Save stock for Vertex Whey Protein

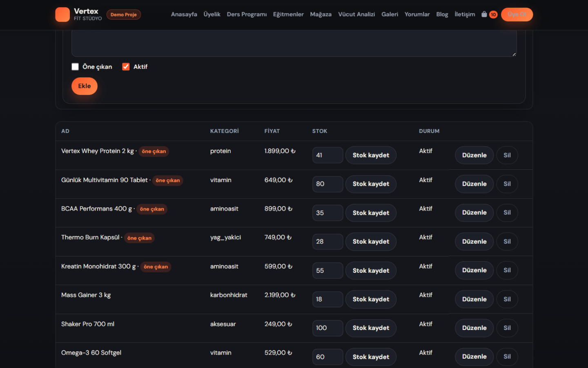(371, 155)
